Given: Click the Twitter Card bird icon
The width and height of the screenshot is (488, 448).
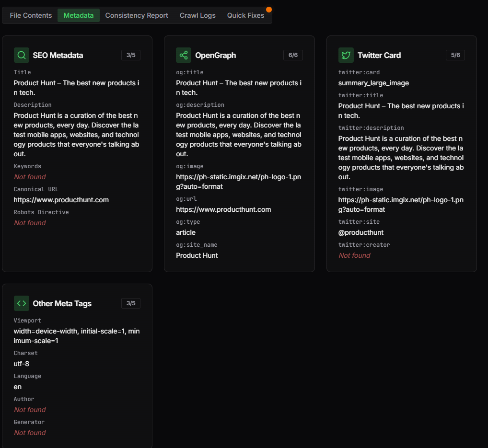Looking at the screenshot, I should [346, 55].
